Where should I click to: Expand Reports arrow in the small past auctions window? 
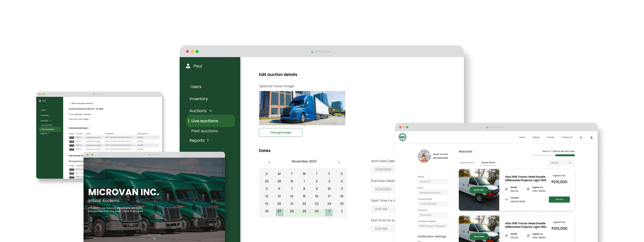pos(49,133)
